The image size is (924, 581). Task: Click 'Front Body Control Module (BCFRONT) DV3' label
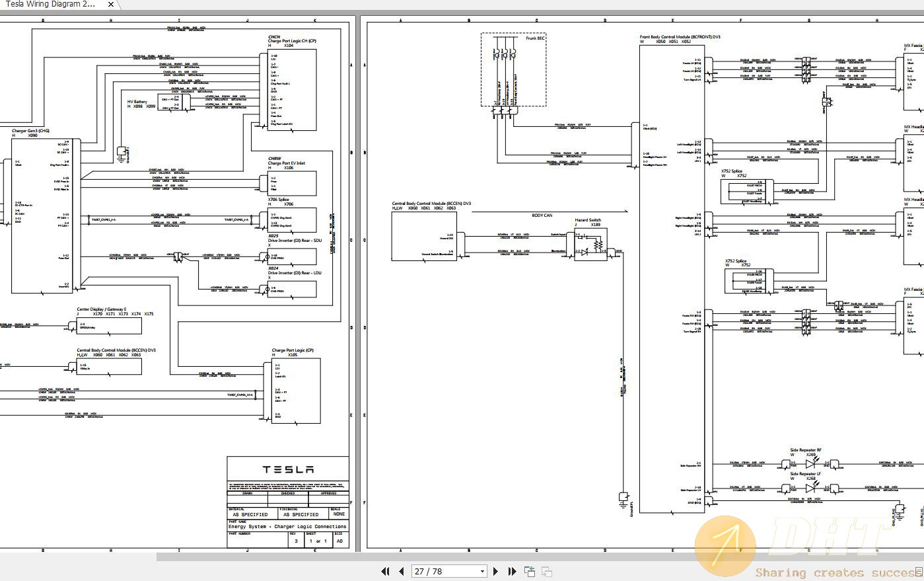pyautogui.click(x=680, y=37)
